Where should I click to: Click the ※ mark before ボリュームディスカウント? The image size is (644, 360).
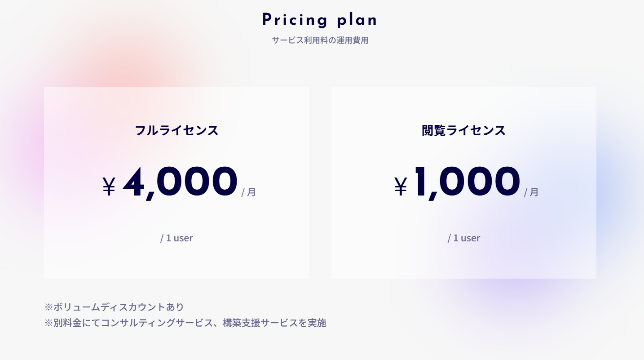(49, 307)
